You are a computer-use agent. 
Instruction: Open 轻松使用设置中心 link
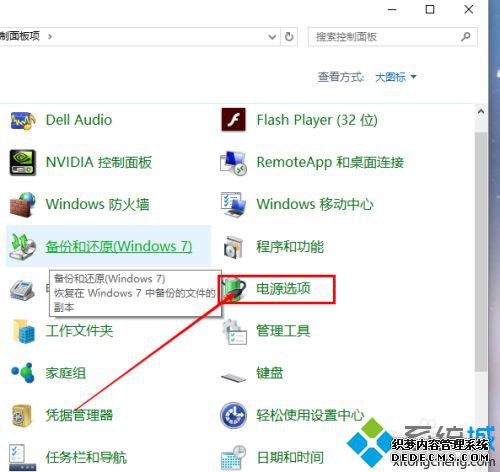[x=310, y=415]
